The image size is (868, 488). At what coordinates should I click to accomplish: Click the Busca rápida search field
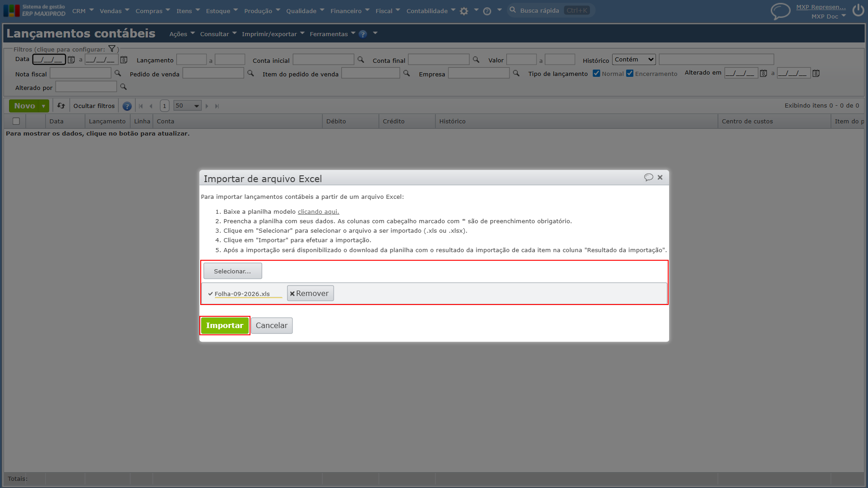coord(551,10)
